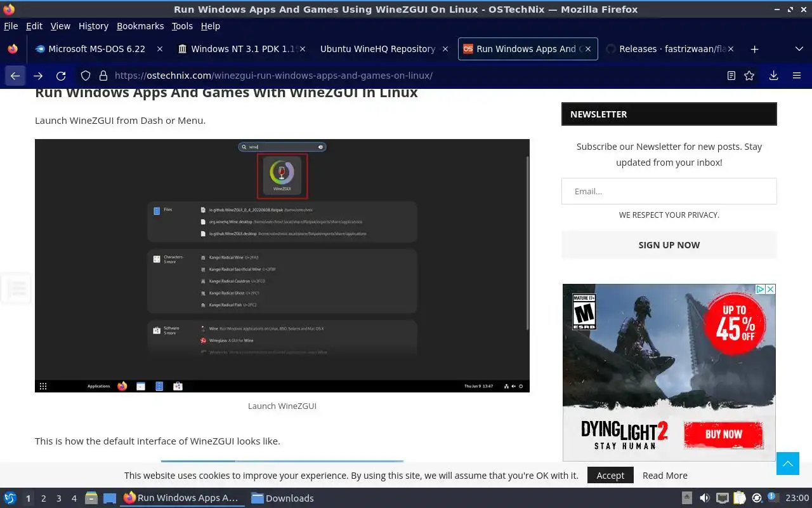Open the Bookmarks menu
This screenshot has height=508, width=812.
tap(140, 26)
